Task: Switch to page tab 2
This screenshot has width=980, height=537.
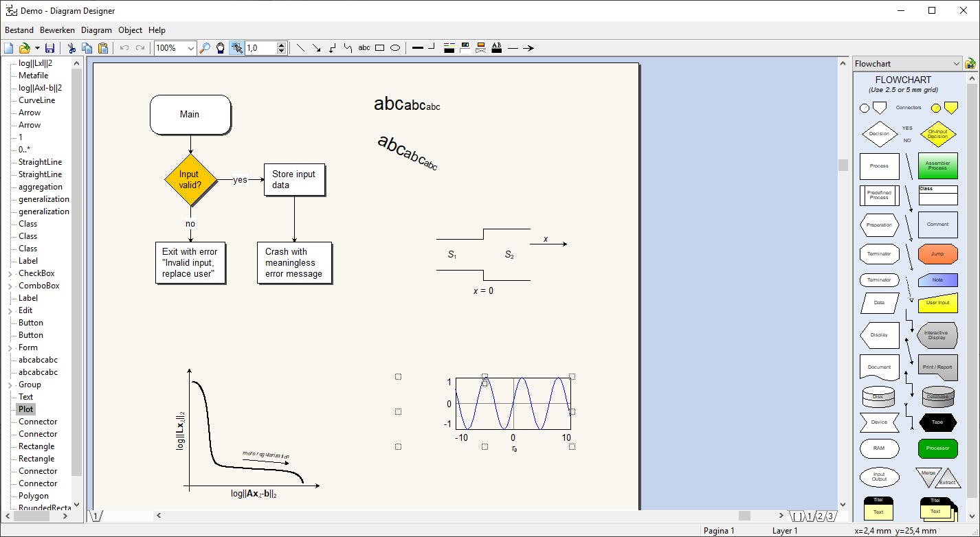Action: pos(821,516)
